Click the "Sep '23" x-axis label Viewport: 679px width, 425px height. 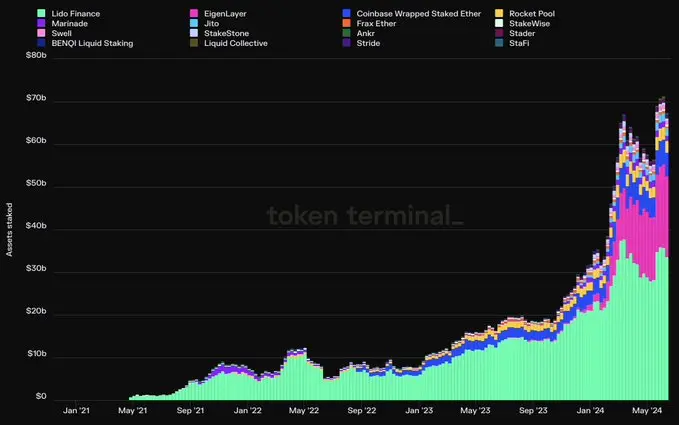(x=533, y=410)
